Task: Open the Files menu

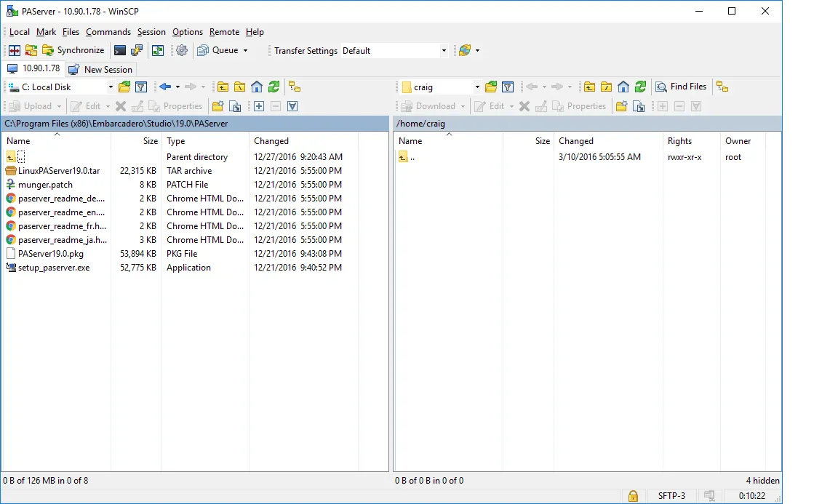Action: coord(71,32)
